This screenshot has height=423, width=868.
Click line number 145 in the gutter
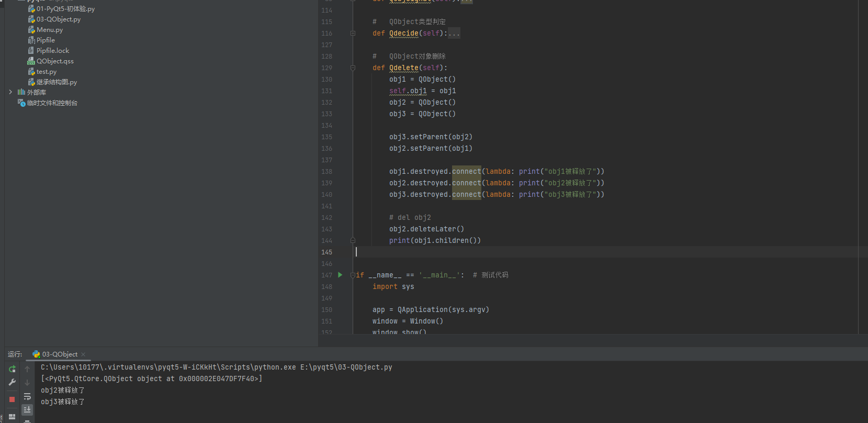click(326, 252)
